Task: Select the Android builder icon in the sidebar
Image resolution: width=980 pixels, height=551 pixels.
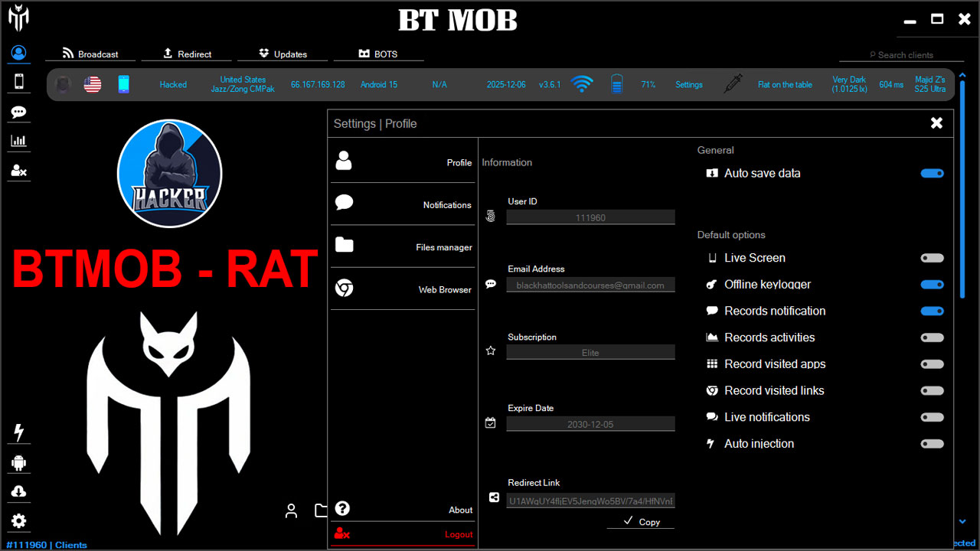Action: click(18, 463)
